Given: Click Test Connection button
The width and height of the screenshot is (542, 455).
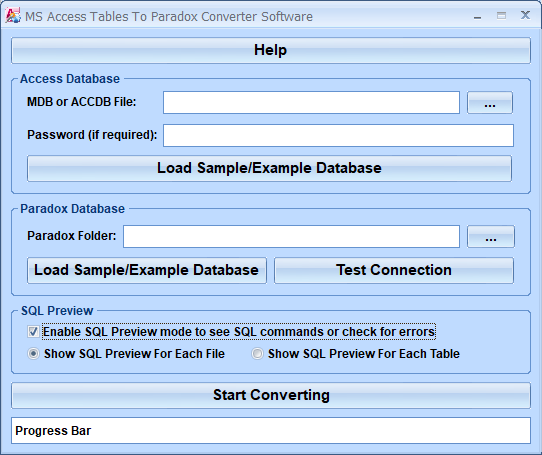Looking at the screenshot, I should [394, 270].
